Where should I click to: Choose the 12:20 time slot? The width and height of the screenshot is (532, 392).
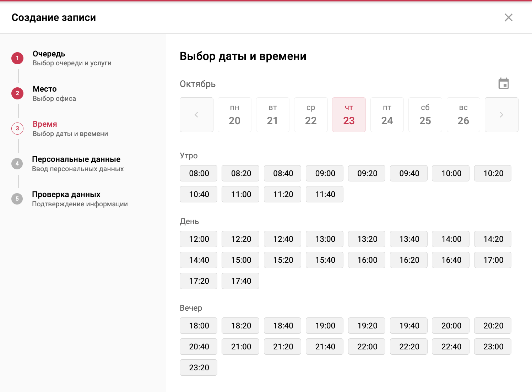pos(240,239)
